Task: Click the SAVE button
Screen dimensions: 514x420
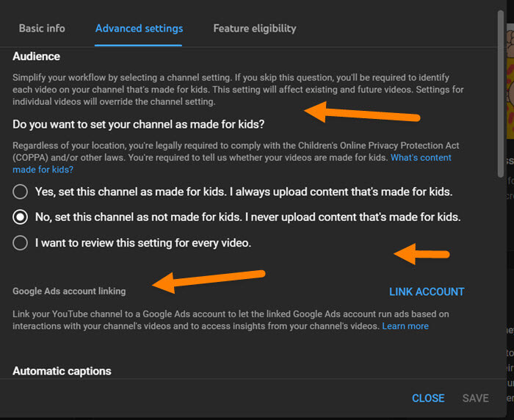Action: tap(475, 398)
